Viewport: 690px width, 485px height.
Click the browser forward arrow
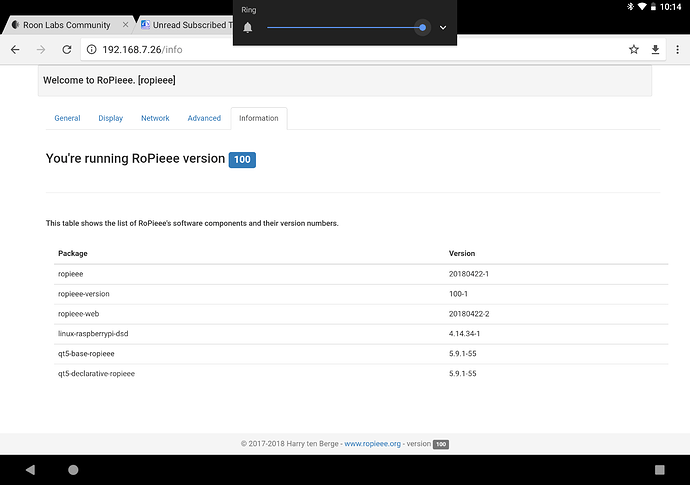click(41, 50)
